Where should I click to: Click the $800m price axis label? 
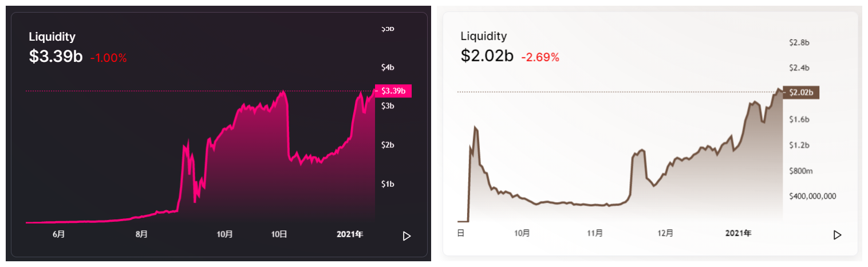800,171
